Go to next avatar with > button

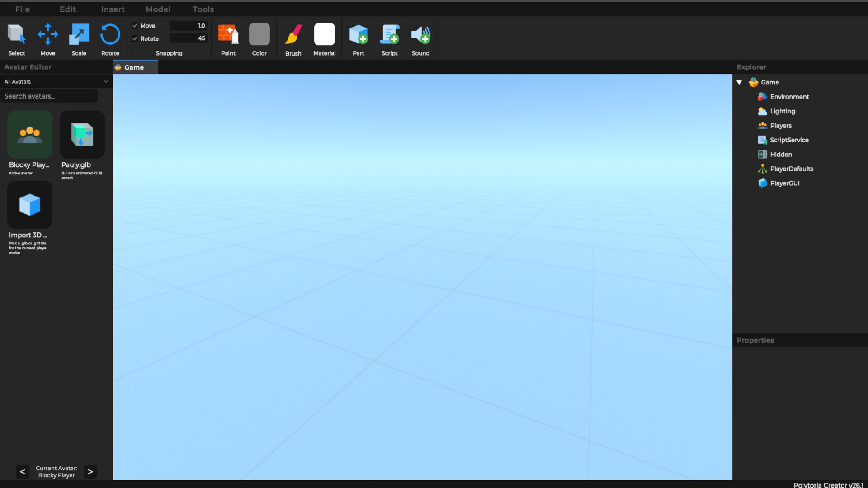click(90, 472)
